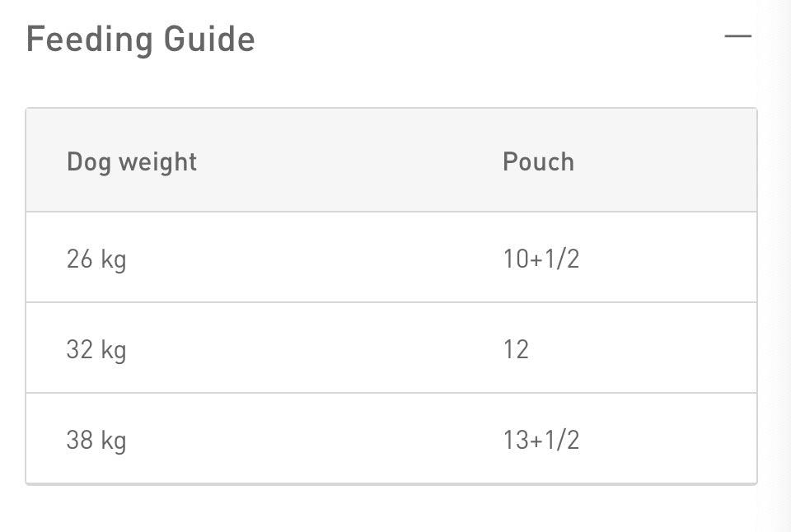This screenshot has height=532, width=791.
Task: Click the number 26 in first row
Action: 80,259
